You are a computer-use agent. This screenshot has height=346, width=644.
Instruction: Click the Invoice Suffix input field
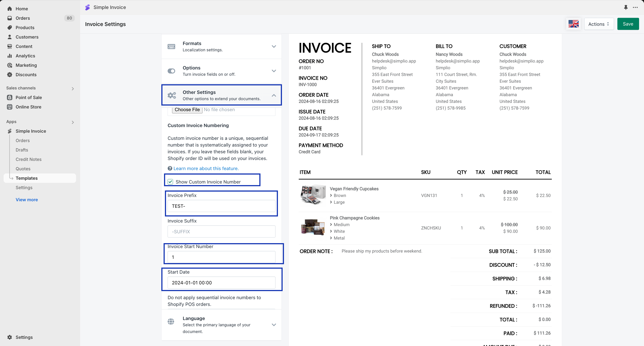point(221,231)
